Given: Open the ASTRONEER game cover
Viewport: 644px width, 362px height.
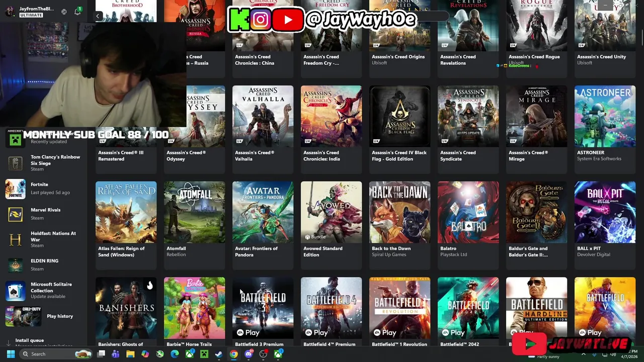Looking at the screenshot, I should point(605,116).
